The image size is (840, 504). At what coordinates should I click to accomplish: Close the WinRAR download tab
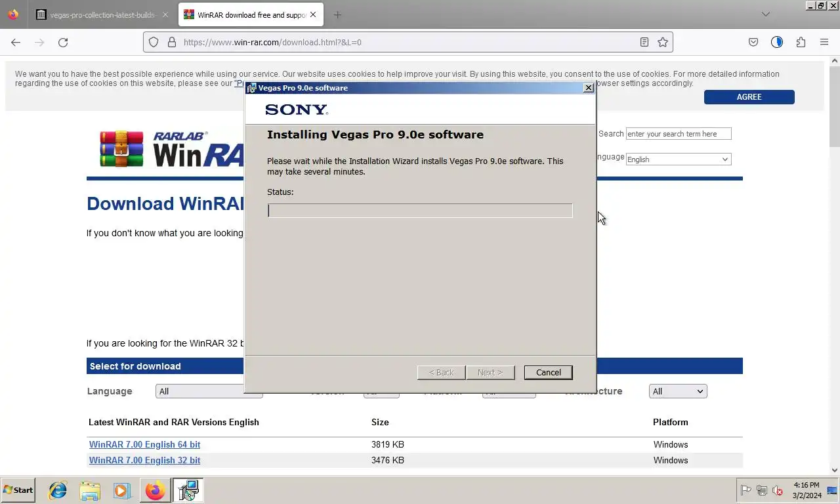click(313, 14)
